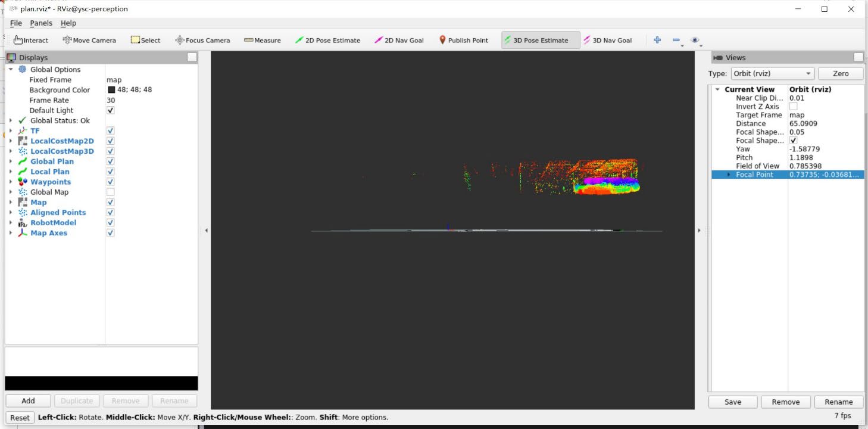Open the eye toolbar options icon

pyautogui.click(x=695, y=41)
